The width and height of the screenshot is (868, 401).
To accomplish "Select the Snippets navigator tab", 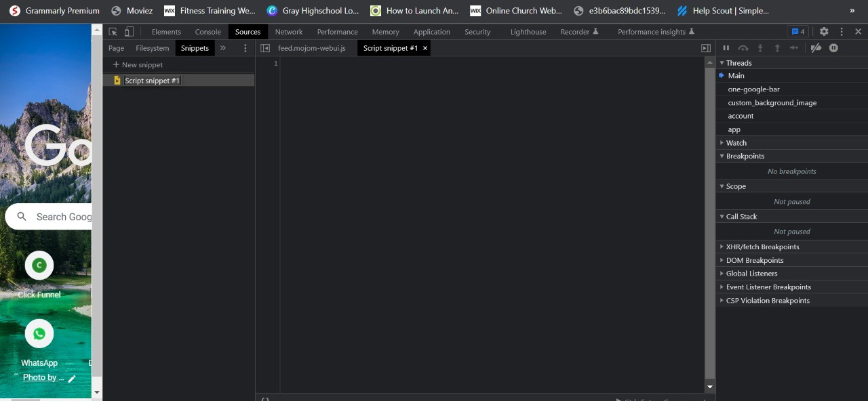I will (x=195, y=48).
